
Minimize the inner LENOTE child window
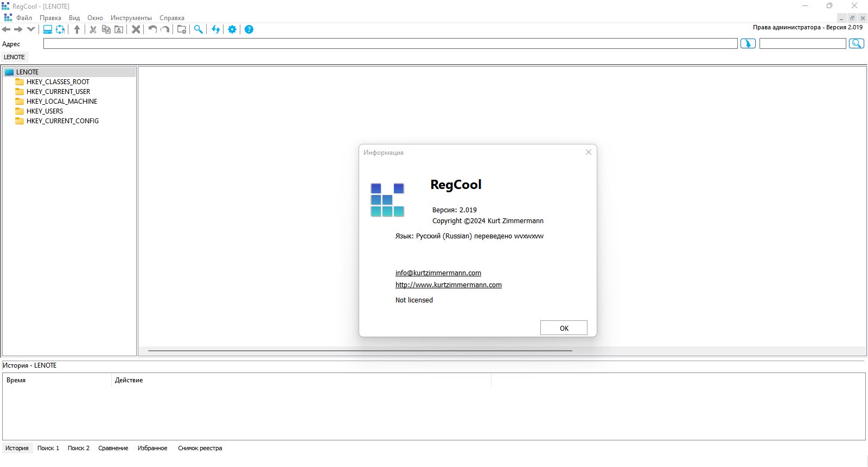(841, 18)
